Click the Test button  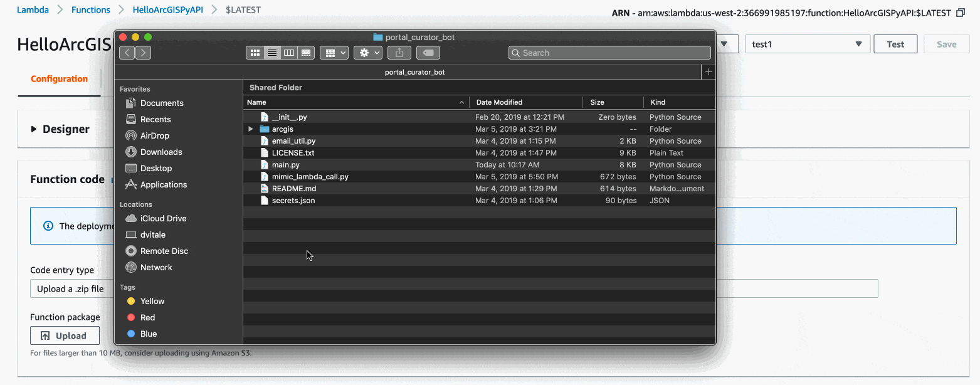point(895,44)
